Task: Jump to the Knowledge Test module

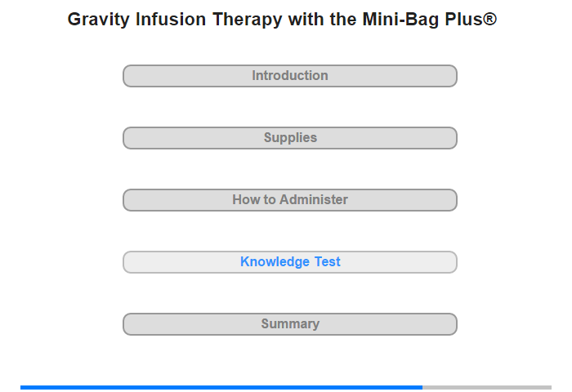Action: coord(290,262)
